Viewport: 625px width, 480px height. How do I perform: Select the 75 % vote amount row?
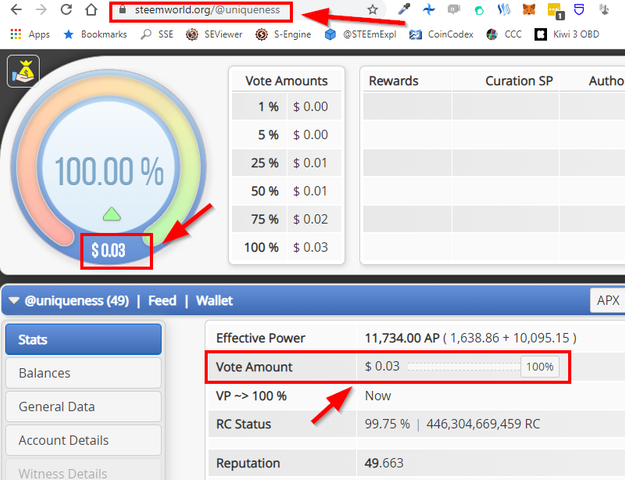tap(287, 219)
